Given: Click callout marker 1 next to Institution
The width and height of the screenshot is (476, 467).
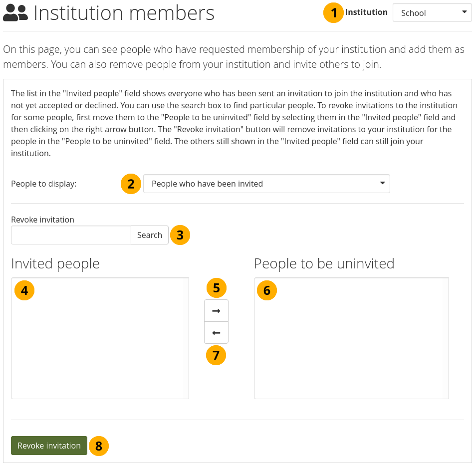Looking at the screenshot, I should [x=334, y=12].
